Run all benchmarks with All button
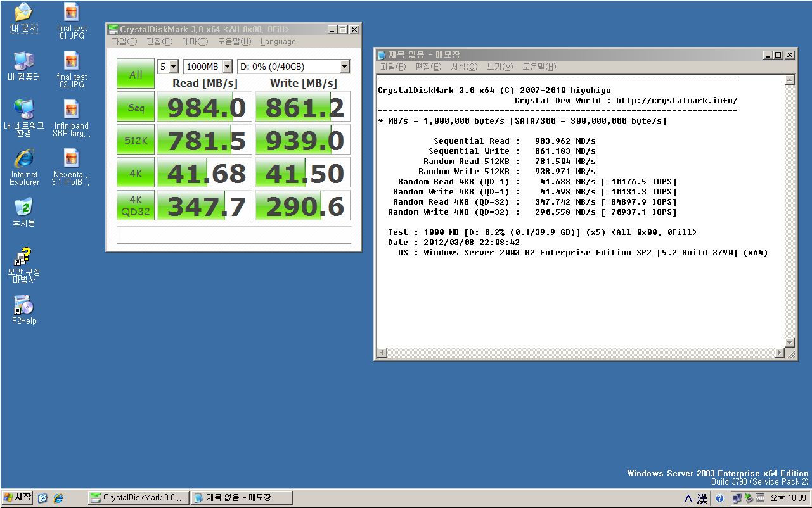This screenshot has height=508, width=812. coord(136,74)
